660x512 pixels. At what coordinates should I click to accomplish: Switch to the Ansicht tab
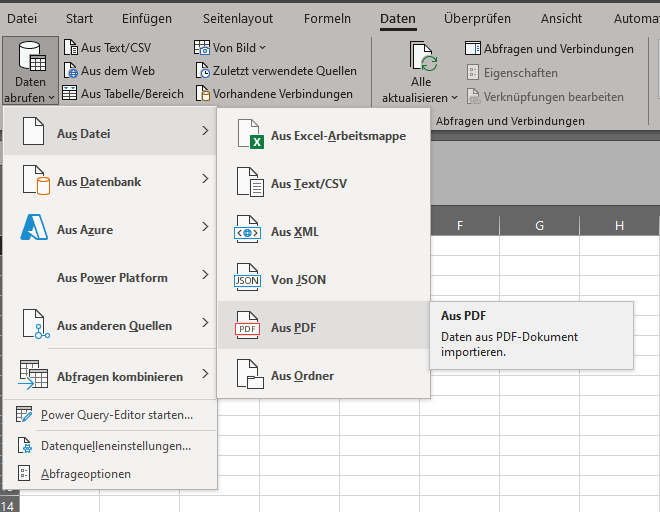(562, 19)
